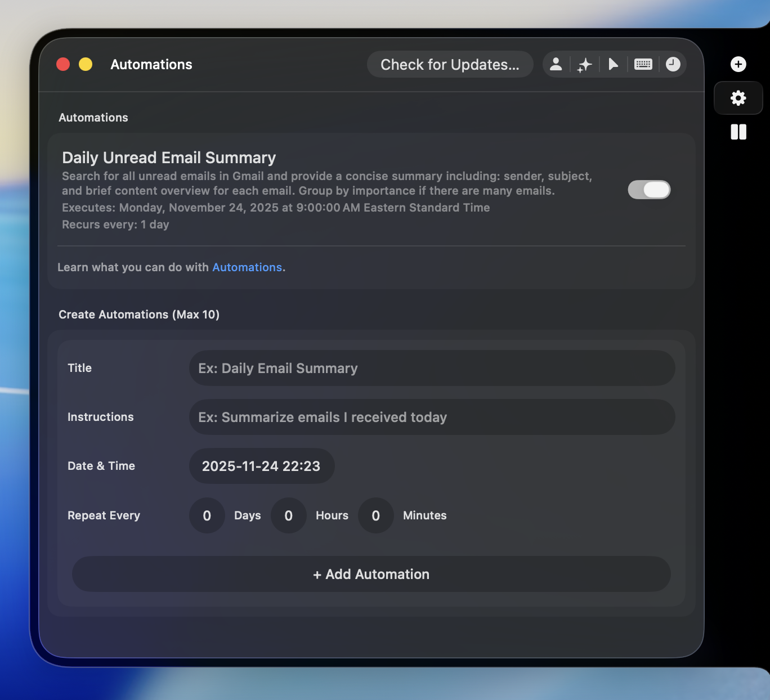
Task: Click the Executes Monday November 24 line
Action: [x=276, y=208]
